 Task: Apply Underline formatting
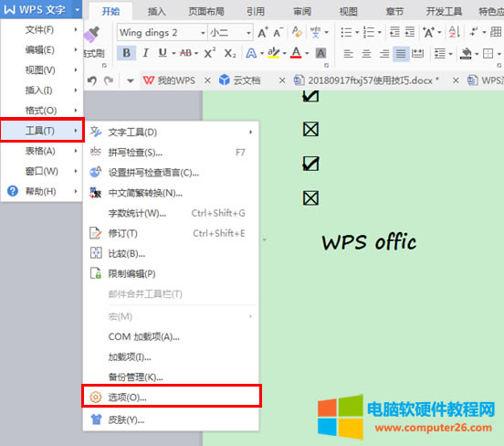[x=163, y=53]
